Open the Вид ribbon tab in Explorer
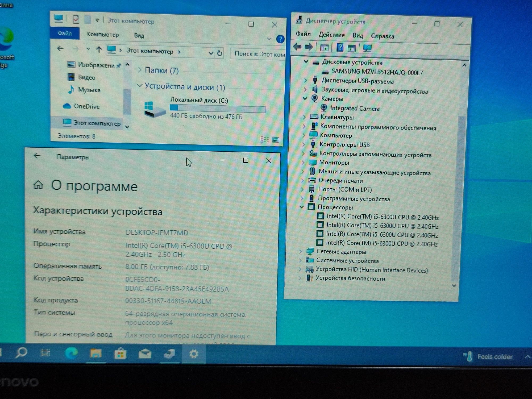532x399 pixels. pyautogui.click(x=139, y=35)
